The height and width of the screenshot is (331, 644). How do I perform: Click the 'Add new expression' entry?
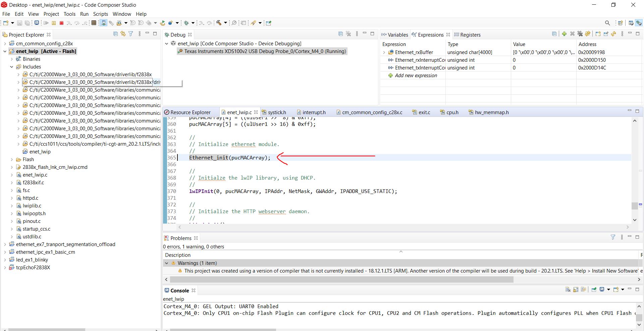coord(416,76)
